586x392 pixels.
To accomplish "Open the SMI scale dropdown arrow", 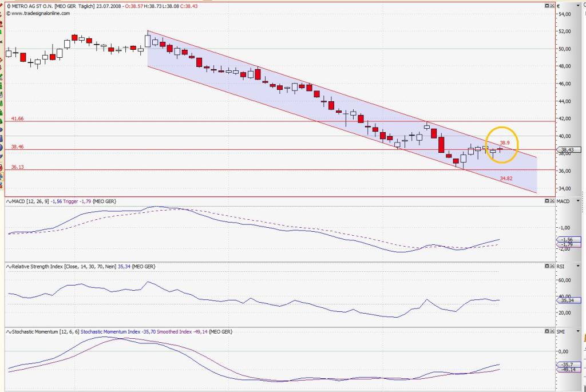I will pos(578,331).
